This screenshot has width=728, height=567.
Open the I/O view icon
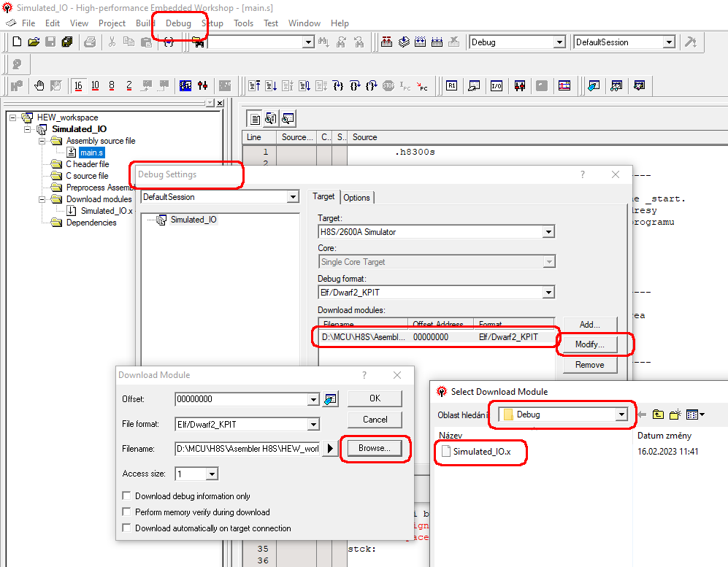tap(496, 86)
